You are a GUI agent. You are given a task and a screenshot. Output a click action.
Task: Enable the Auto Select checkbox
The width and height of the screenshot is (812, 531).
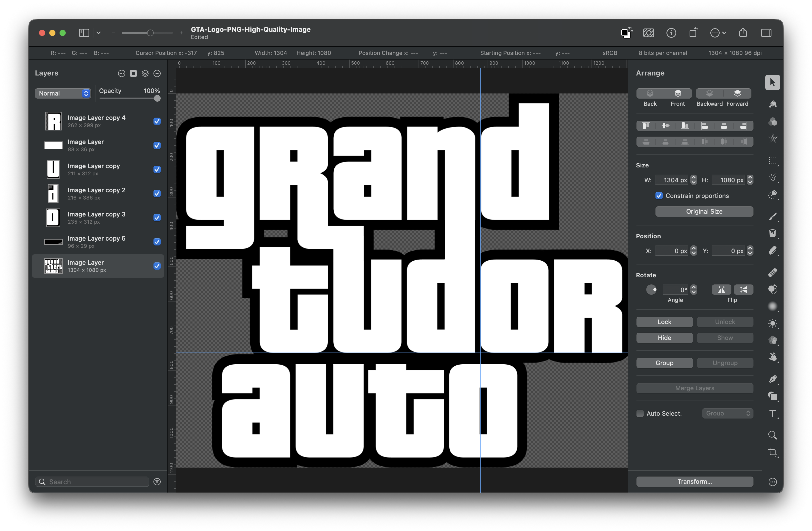pos(640,413)
